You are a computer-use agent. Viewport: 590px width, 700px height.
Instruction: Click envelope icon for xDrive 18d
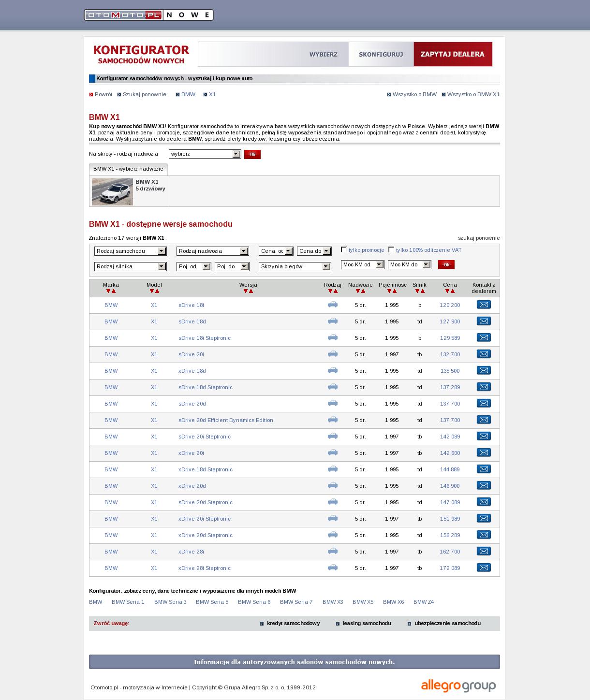point(484,370)
